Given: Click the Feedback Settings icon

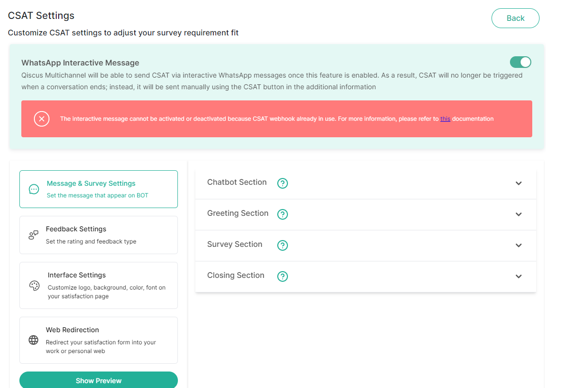Looking at the screenshot, I should [x=33, y=235].
